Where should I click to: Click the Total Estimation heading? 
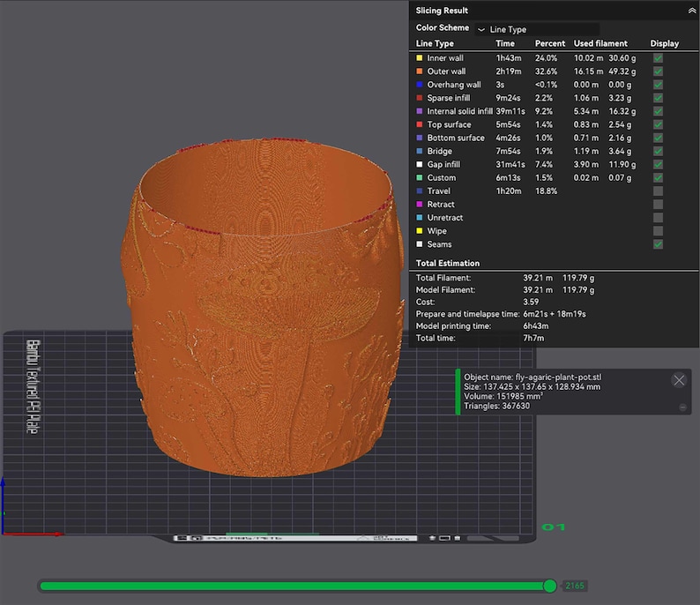pyautogui.click(x=448, y=263)
